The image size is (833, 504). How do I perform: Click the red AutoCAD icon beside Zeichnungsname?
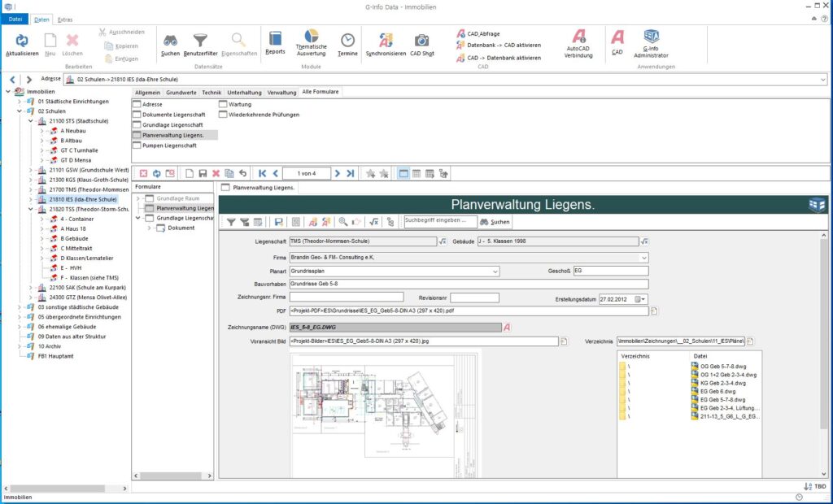(507, 327)
